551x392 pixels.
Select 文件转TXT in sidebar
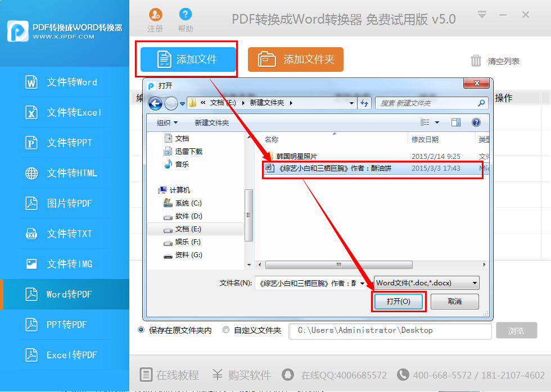point(65,234)
